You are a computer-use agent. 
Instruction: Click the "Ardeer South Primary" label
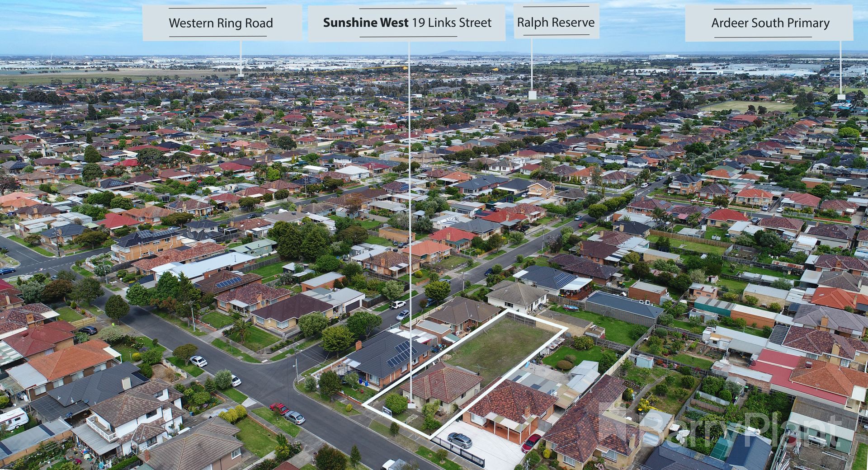tap(770, 23)
